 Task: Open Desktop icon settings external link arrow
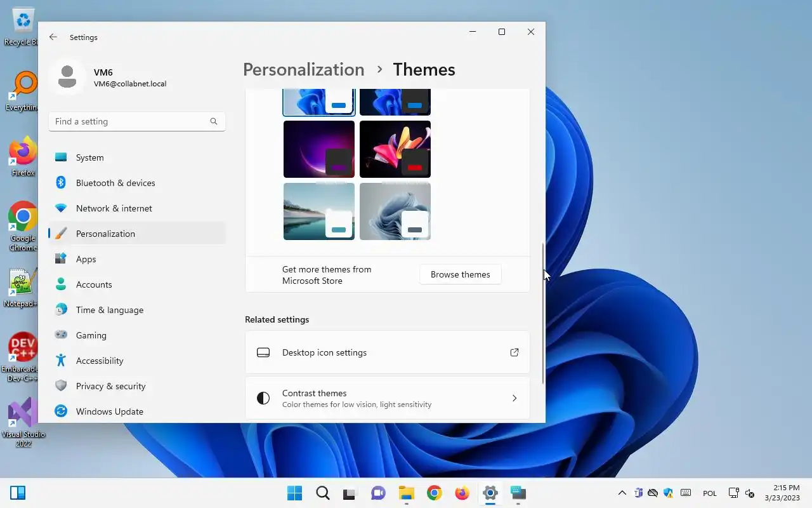(514, 352)
